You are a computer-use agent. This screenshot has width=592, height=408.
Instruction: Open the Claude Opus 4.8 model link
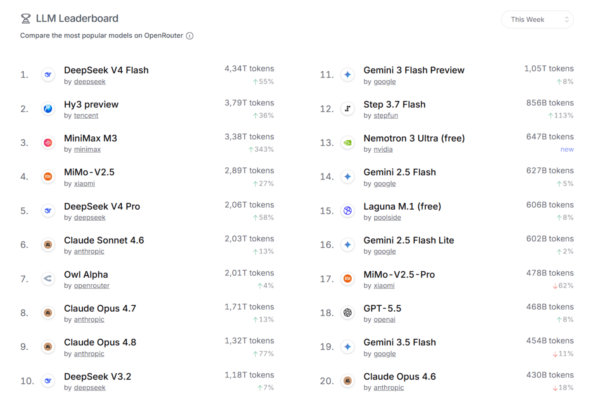click(100, 342)
